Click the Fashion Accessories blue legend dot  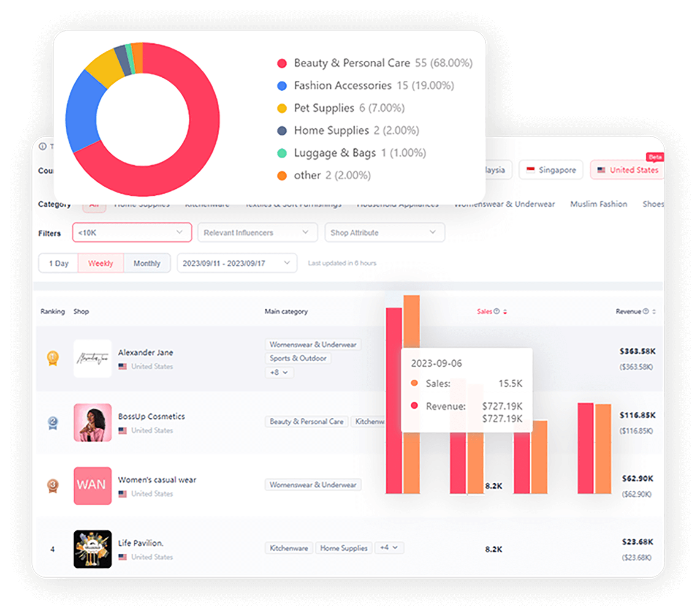pyautogui.click(x=282, y=86)
